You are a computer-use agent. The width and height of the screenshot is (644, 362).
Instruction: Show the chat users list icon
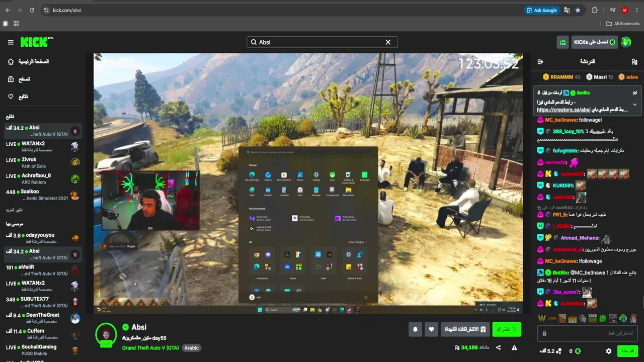(x=634, y=62)
